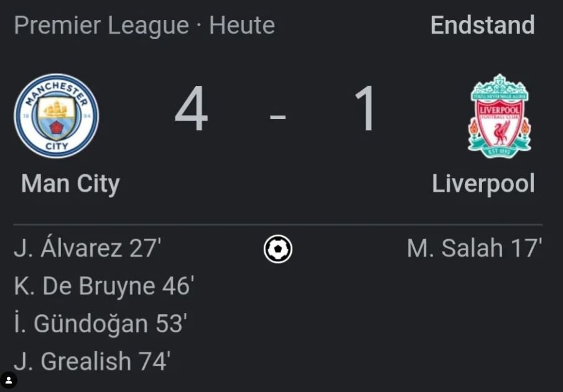Select scorer M. Salah 17'
Viewport: 563px width, 392px height.
(474, 248)
